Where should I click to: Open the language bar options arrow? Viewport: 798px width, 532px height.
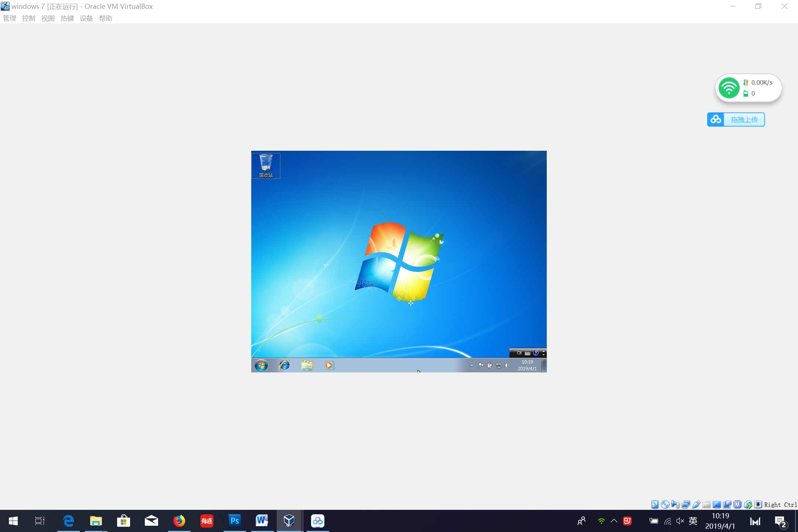543,355
